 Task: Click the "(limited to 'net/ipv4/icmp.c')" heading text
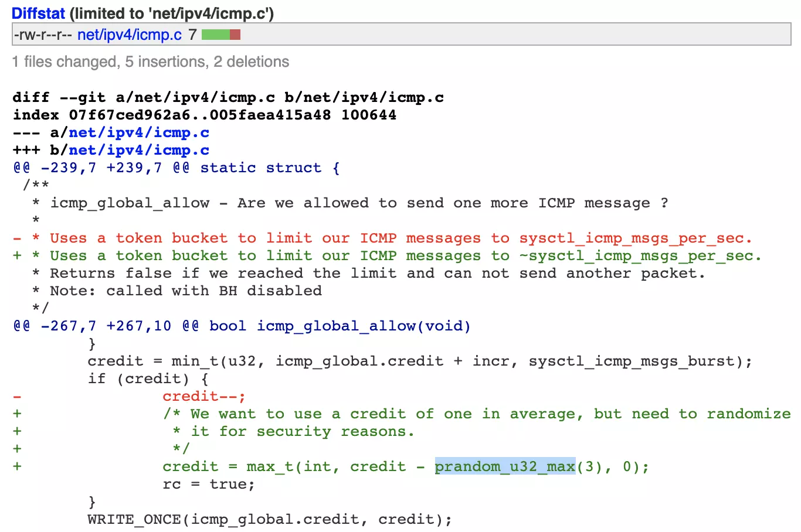[x=171, y=13]
